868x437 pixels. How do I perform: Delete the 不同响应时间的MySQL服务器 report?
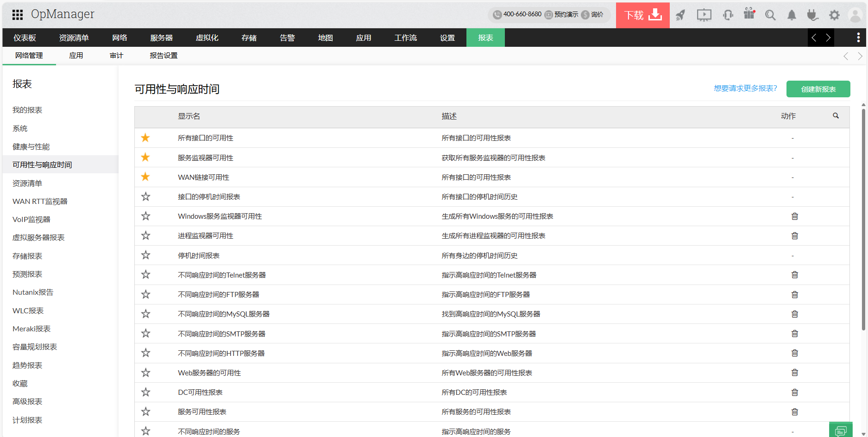(x=795, y=314)
